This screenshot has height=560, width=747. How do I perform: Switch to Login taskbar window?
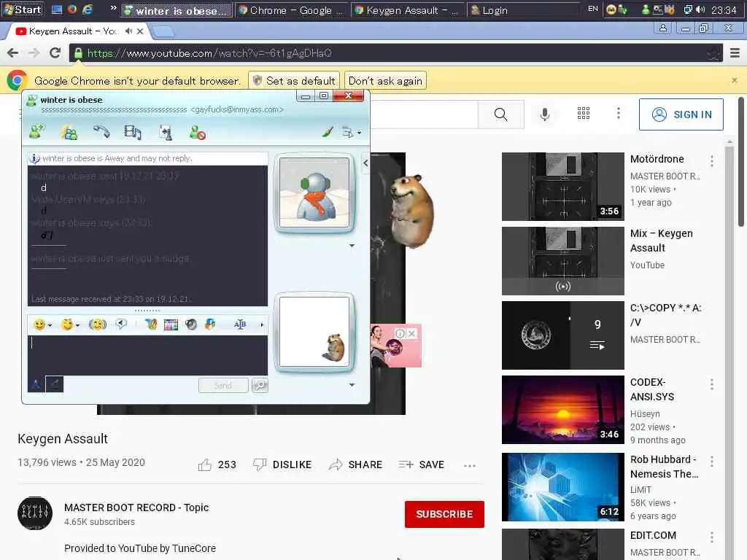point(522,10)
